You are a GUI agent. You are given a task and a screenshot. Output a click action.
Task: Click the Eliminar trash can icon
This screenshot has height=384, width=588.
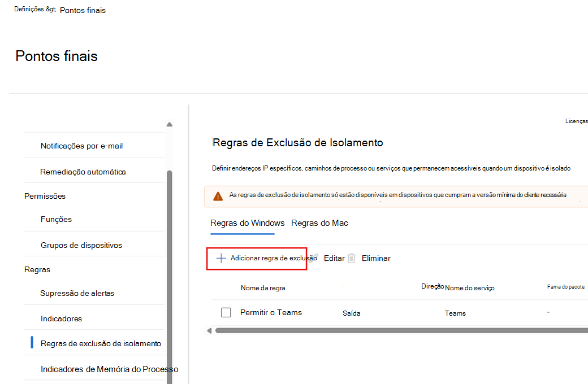(352, 258)
